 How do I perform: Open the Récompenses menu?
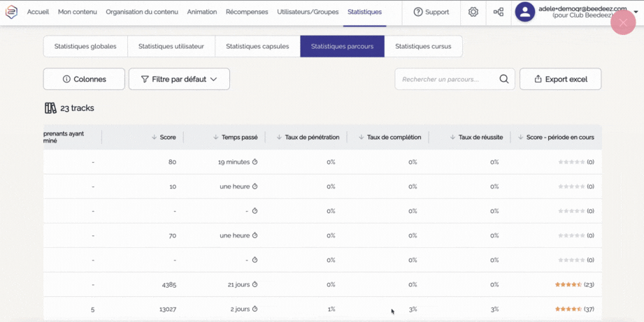pyautogui.click(x=247, y=12)
